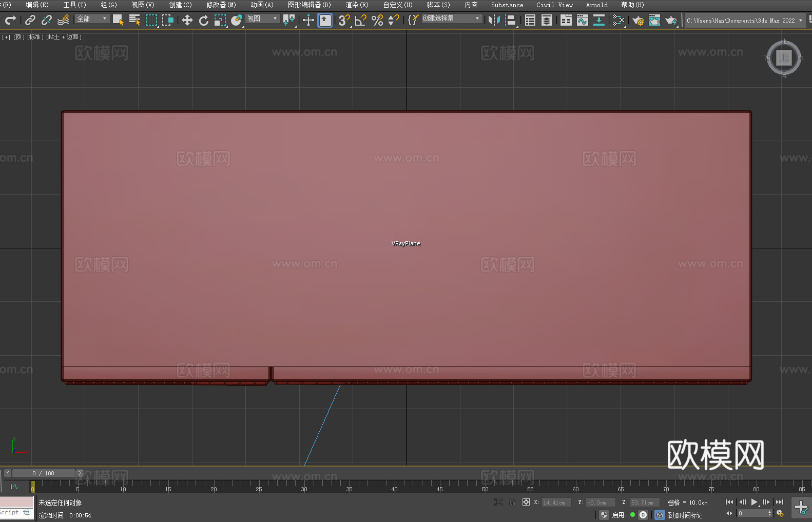Click Bind to Space Warp icon

tap(63, 20)
